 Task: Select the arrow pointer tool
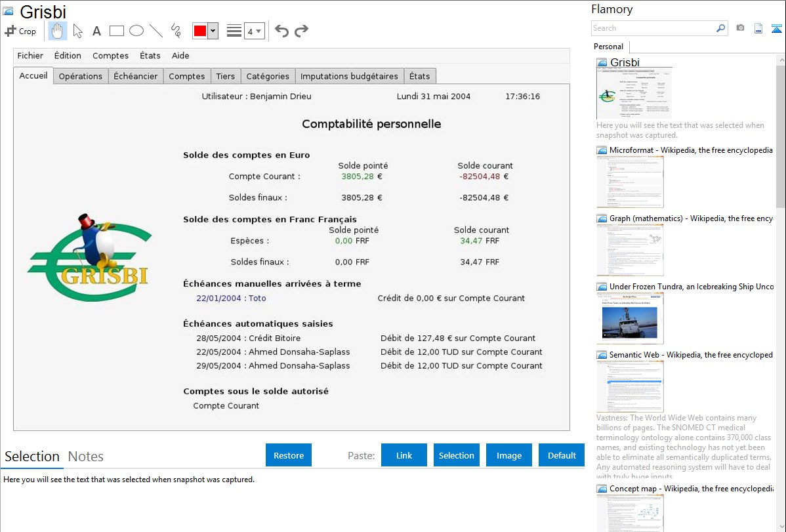[77, 31]
